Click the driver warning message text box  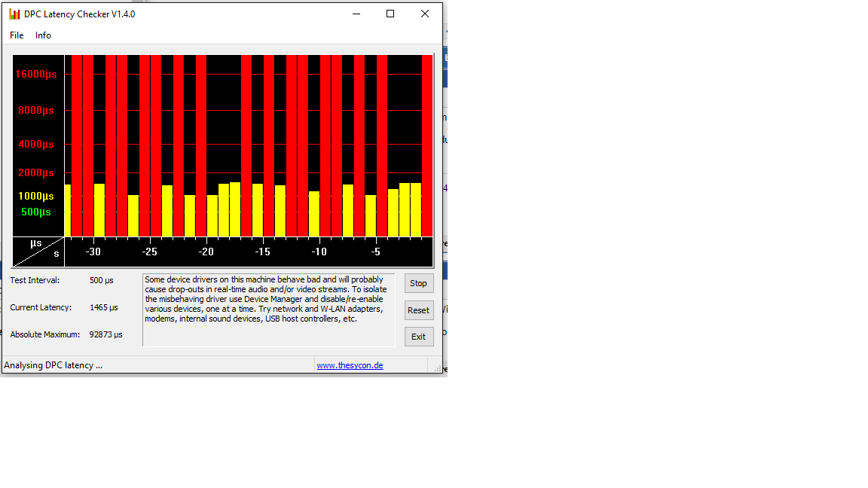click(x=268, y=310)
